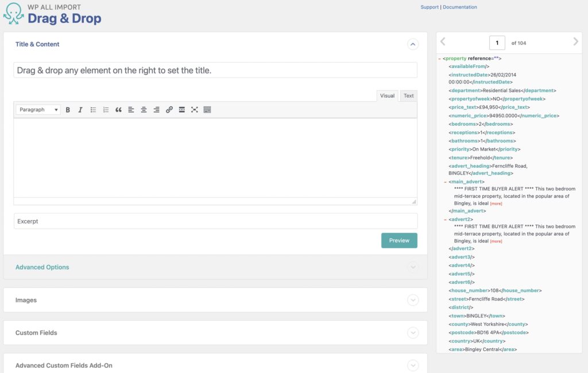
Task: Expand the Custom Fields section
Action: [x=413, y=332]
